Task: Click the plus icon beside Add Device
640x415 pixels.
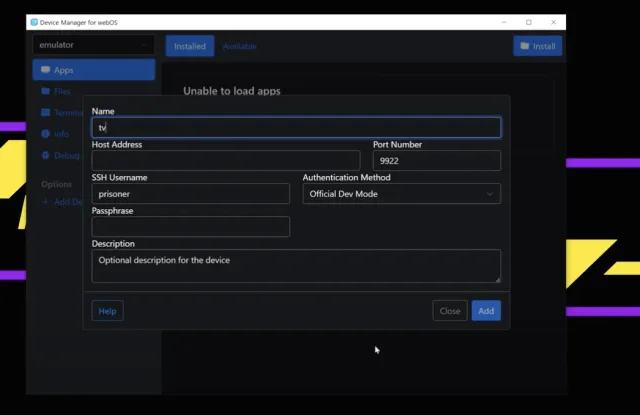Action: [x=45, y=202]
